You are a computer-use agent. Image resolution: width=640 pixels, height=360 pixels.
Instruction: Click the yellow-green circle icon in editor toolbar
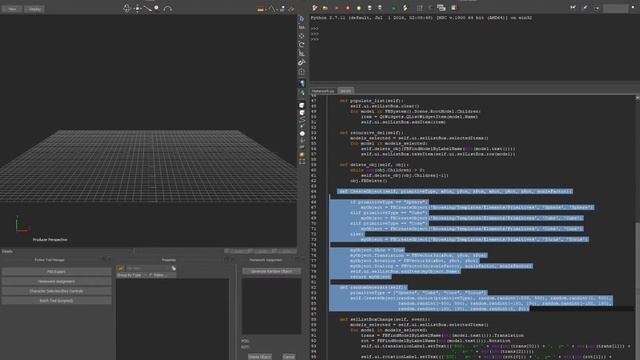359,8
